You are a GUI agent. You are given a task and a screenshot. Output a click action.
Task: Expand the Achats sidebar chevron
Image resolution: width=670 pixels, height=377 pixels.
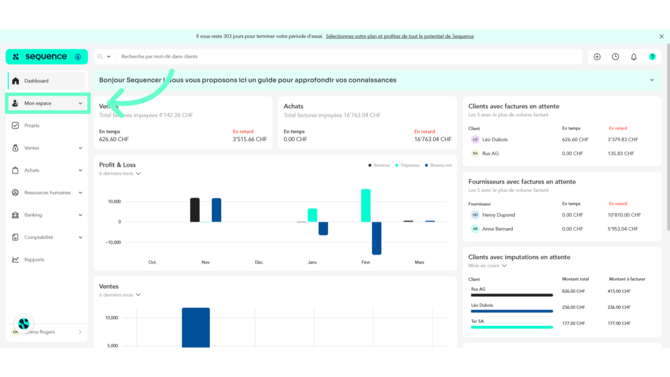tap(80, 170)
